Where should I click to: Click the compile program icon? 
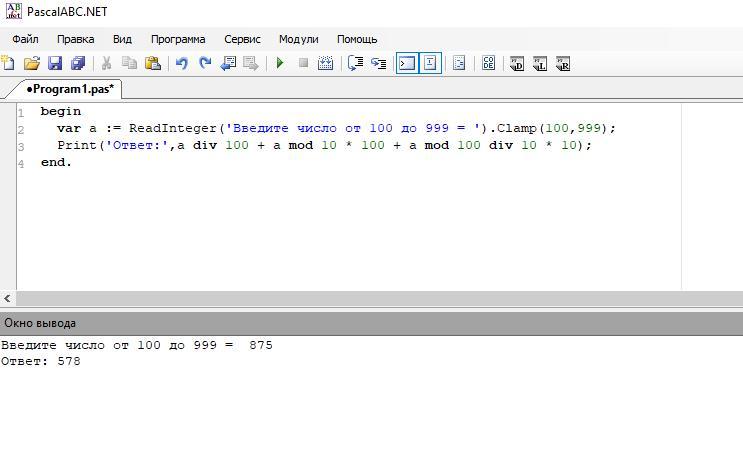[x=326, y=63]
